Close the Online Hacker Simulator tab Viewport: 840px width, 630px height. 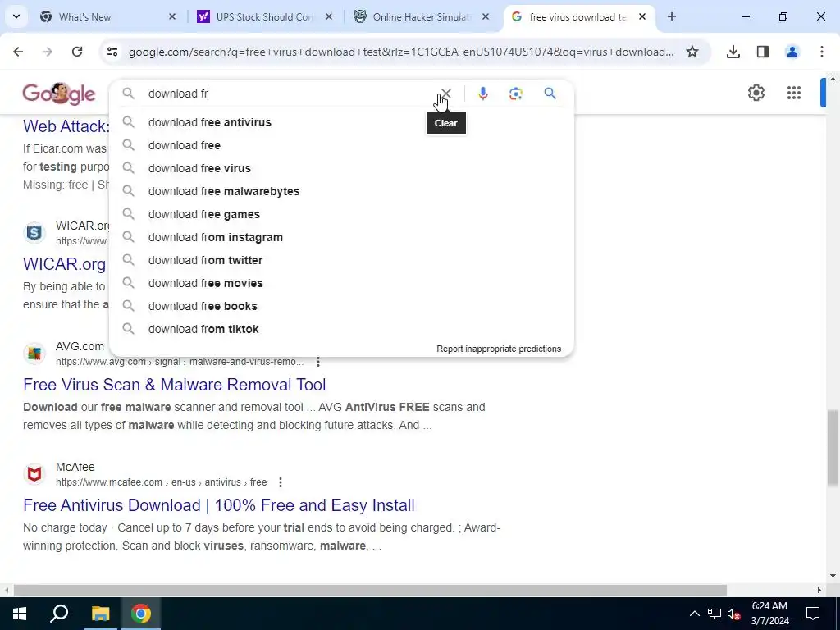pos(486,16)
